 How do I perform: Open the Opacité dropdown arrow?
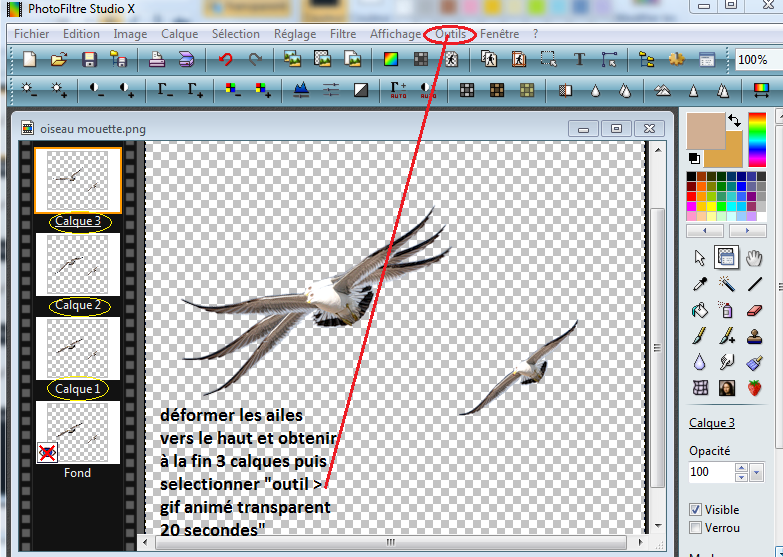pos(757,472)
